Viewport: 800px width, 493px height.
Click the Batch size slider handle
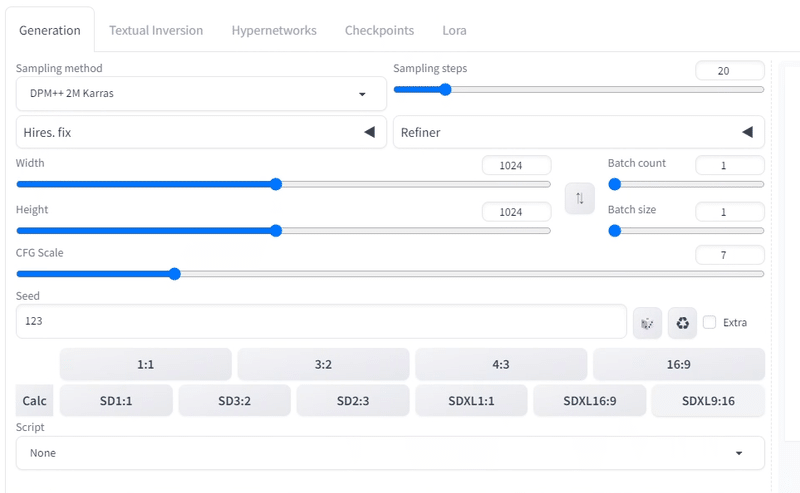pos(615,231)
